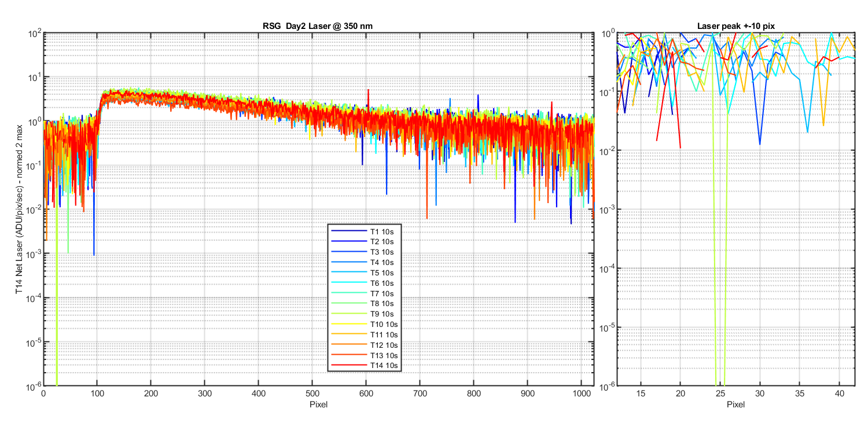Viewport: 868px width, 434px height.
Task: Select legend entry 'T8 10s'
Action: (366, 304)
